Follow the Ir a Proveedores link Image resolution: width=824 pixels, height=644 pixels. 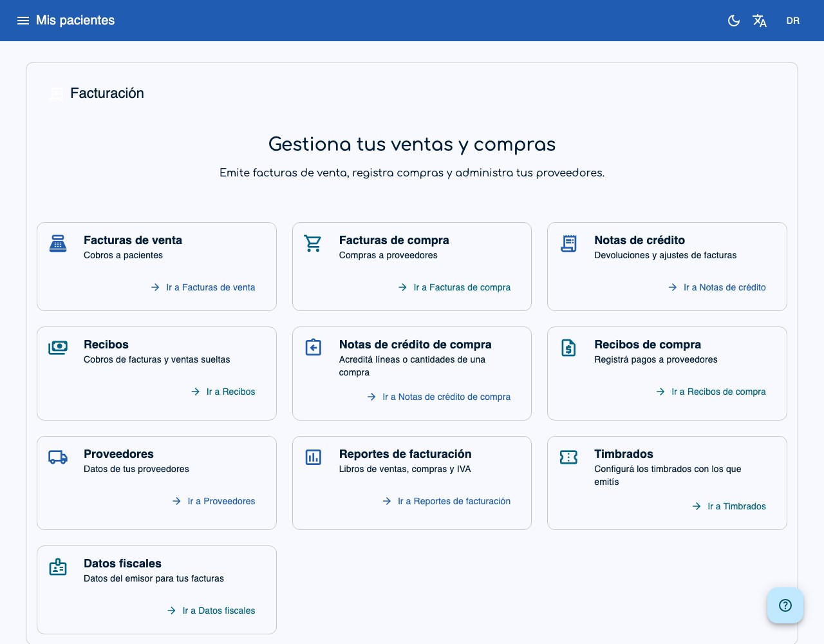[213, 501]
